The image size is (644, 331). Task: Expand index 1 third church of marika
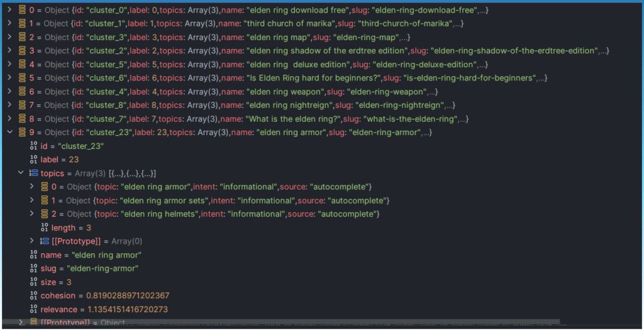[x=9, y=23]
